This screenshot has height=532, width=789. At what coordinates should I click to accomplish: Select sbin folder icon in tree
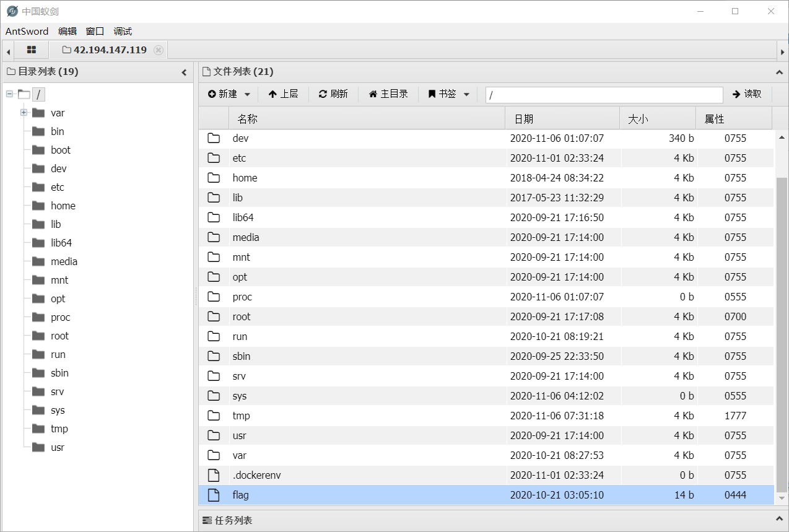(x=38, y=373)
